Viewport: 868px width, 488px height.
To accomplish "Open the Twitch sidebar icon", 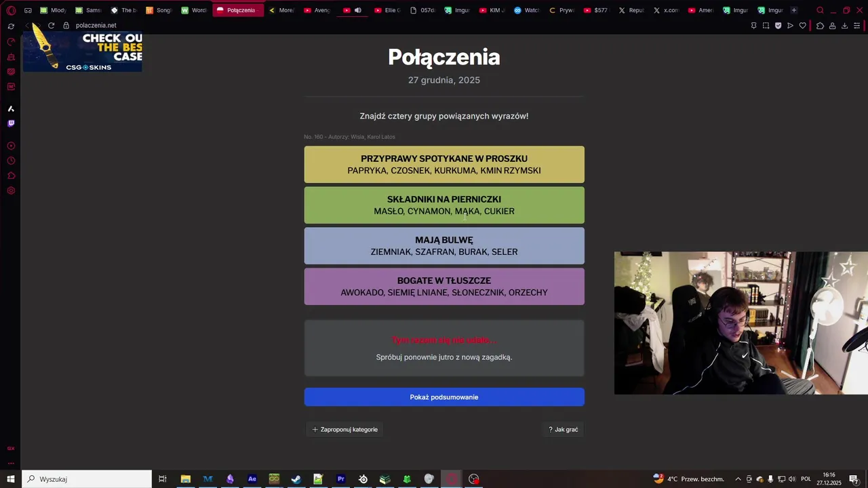I will coord(11,123).
